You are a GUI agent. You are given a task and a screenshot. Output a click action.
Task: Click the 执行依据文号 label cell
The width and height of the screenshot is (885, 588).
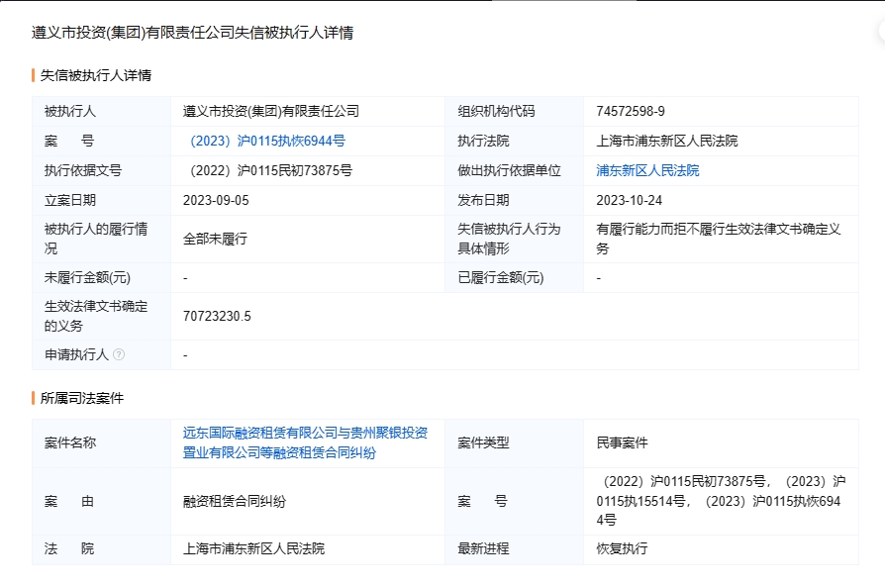pyautogui.click(x=102, y=170)
